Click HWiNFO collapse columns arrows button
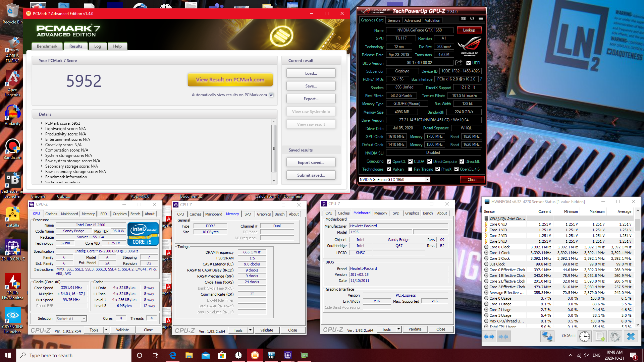 point(503,337)
